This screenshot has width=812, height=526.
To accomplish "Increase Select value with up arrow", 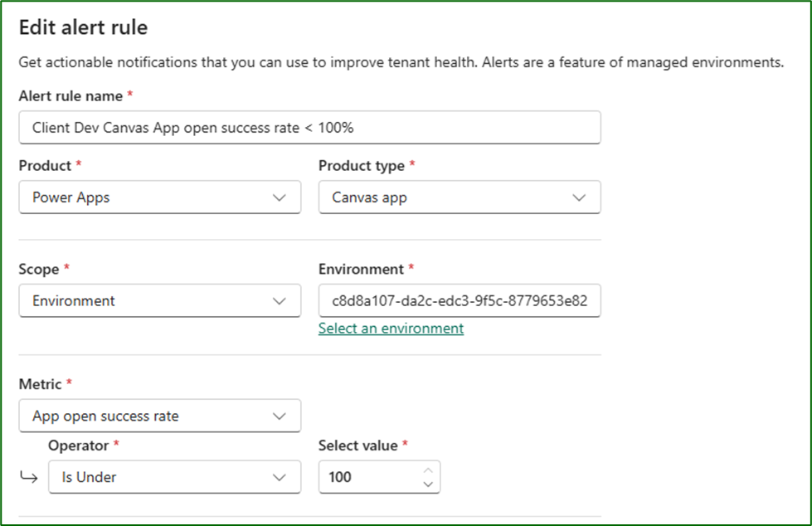I will coord(428,470).
